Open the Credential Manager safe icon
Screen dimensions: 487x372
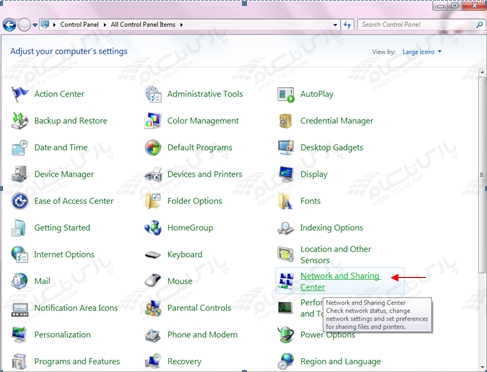point(286,121)
